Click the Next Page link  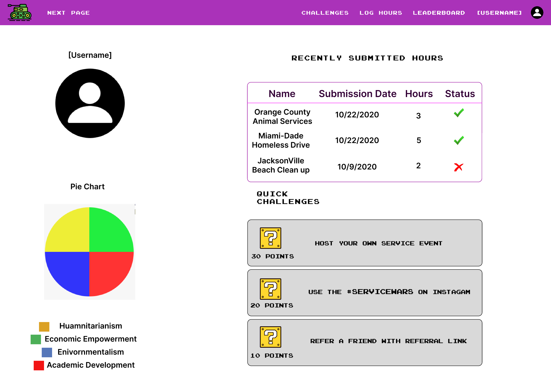(x=68, y=13)
